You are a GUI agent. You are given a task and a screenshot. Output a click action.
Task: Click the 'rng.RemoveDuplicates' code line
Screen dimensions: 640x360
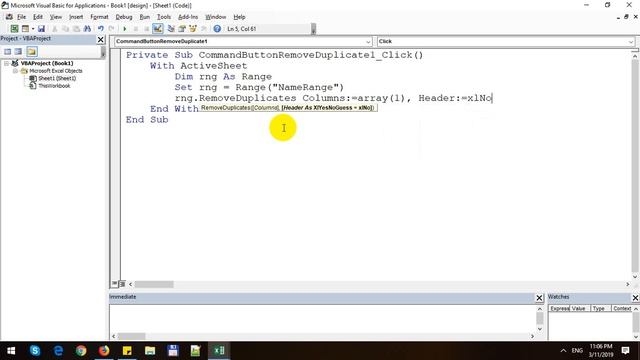point(333,98)
